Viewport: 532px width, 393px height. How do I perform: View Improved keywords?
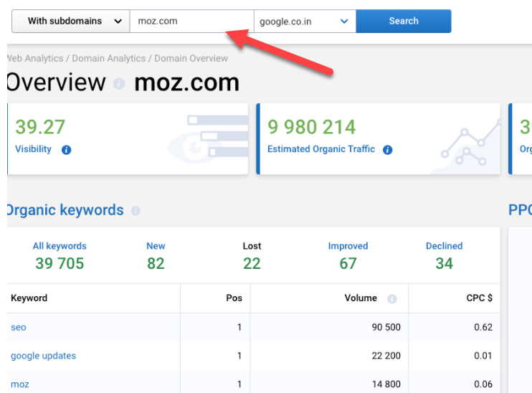(348, 255)
